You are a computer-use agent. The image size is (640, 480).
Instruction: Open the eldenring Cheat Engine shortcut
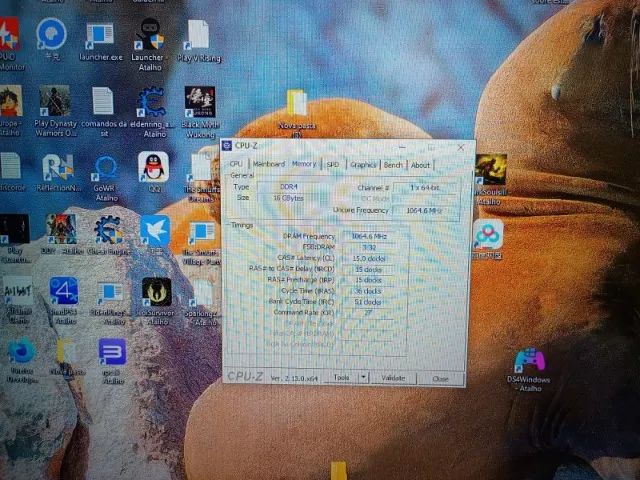[x=152, y=112]
